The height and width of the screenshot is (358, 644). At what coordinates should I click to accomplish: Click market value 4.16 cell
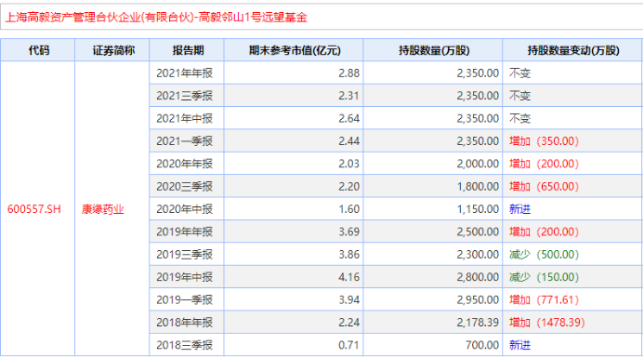[x=294, y=277]
